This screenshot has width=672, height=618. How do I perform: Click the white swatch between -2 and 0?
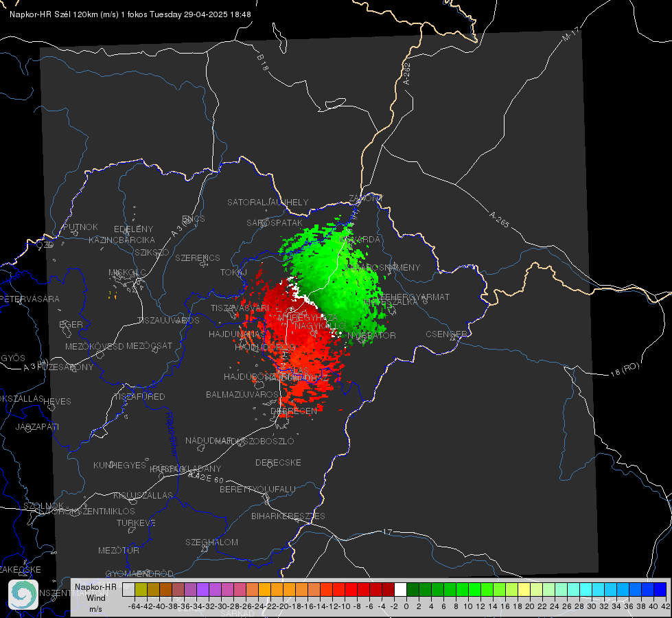pyautogui.click(x=400, y=589)
